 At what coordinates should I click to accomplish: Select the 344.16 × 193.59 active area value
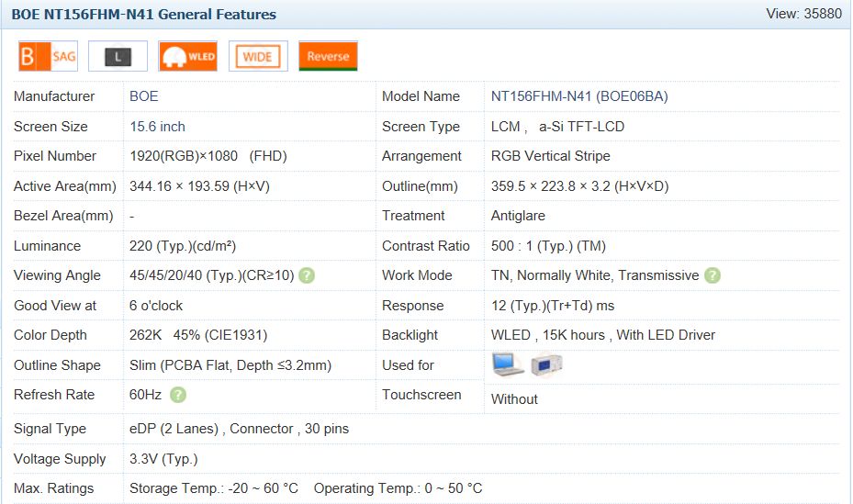tap(199, 186)
